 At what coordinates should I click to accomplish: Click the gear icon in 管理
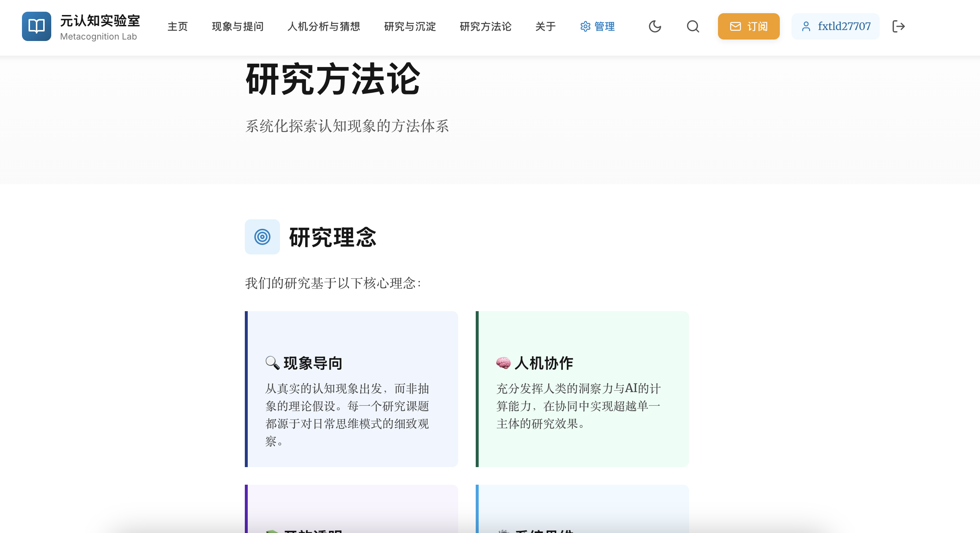click(x=585, y=26)
